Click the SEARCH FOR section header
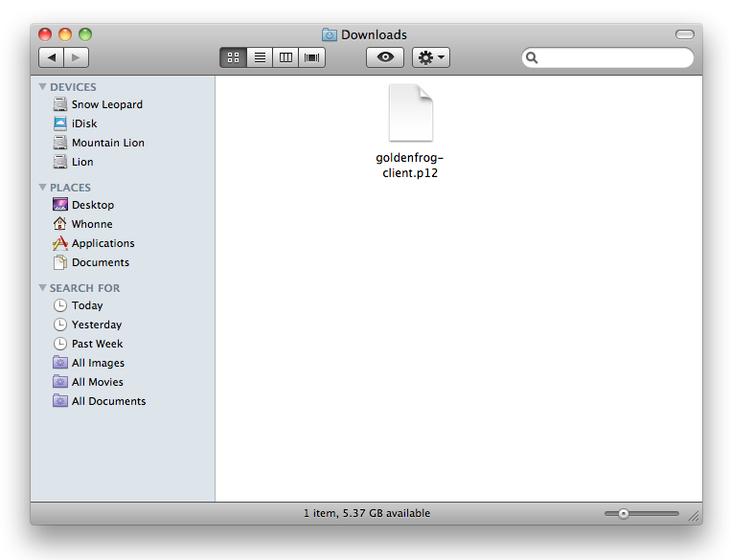Viewport: 730px width, 560px height. (84, 288)
